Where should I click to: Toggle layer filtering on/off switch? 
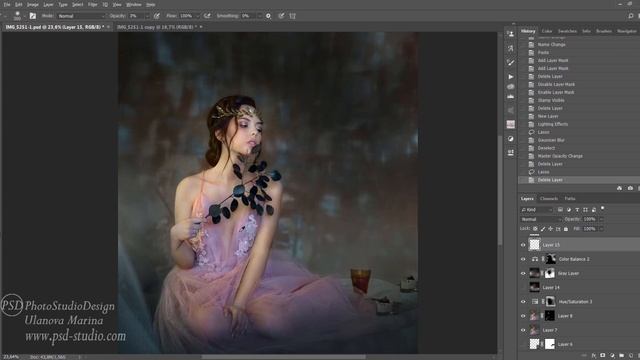point(602,209)
